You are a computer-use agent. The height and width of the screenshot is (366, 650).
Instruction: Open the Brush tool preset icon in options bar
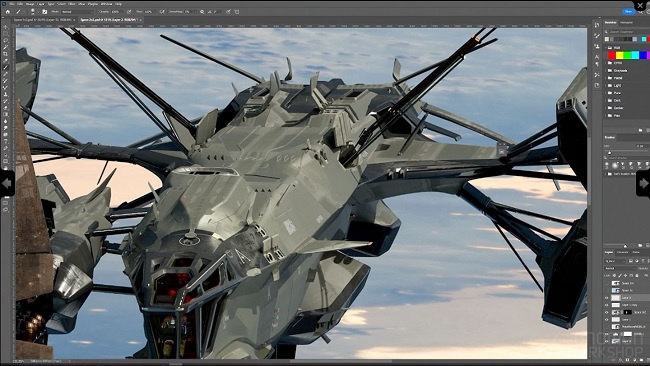18,12
